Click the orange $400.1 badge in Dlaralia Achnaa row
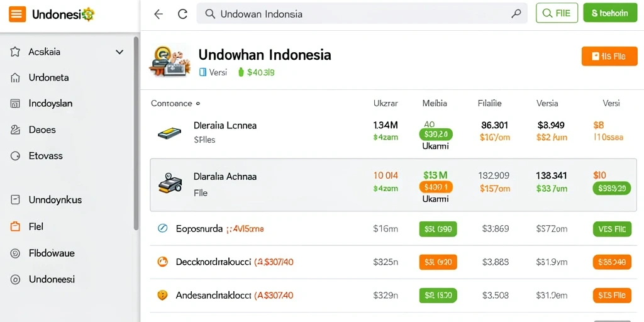 coord(436,187)
